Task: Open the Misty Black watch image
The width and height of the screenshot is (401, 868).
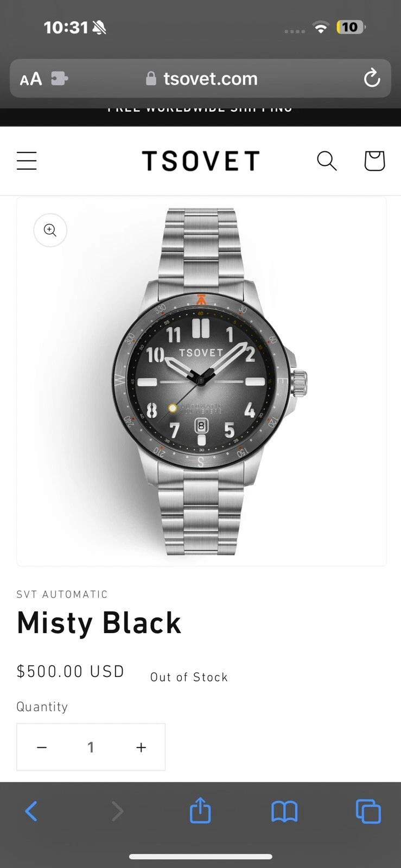Action: [201, 381]
